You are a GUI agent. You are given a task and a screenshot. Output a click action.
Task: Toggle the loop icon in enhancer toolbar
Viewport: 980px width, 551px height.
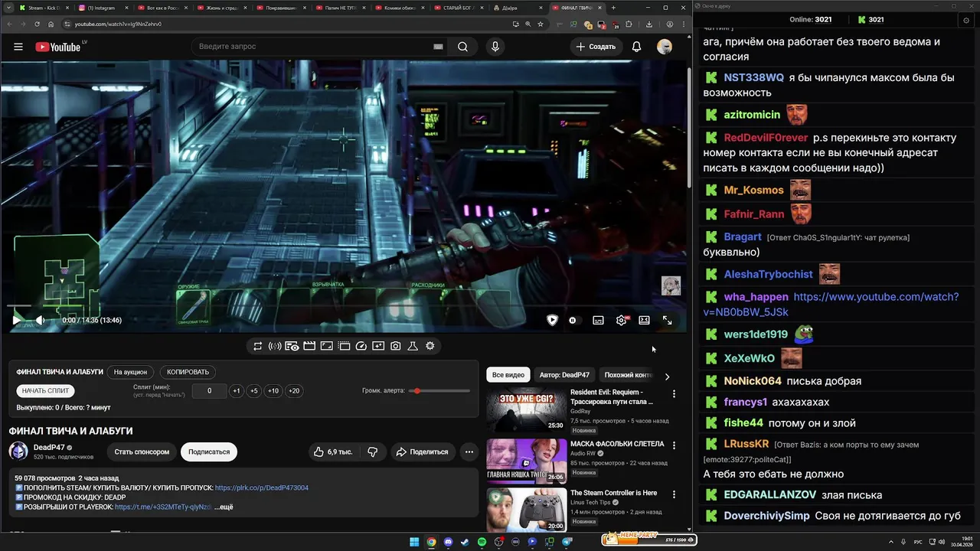[x=258, y=346]
